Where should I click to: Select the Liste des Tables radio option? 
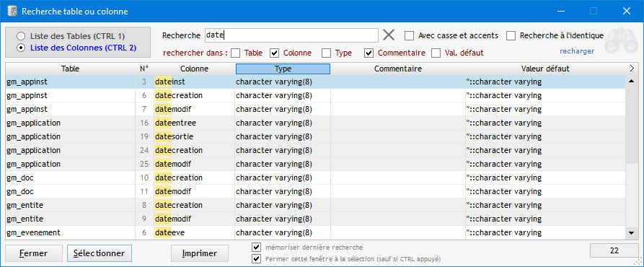pyautogui.click(x=21, y=36)
